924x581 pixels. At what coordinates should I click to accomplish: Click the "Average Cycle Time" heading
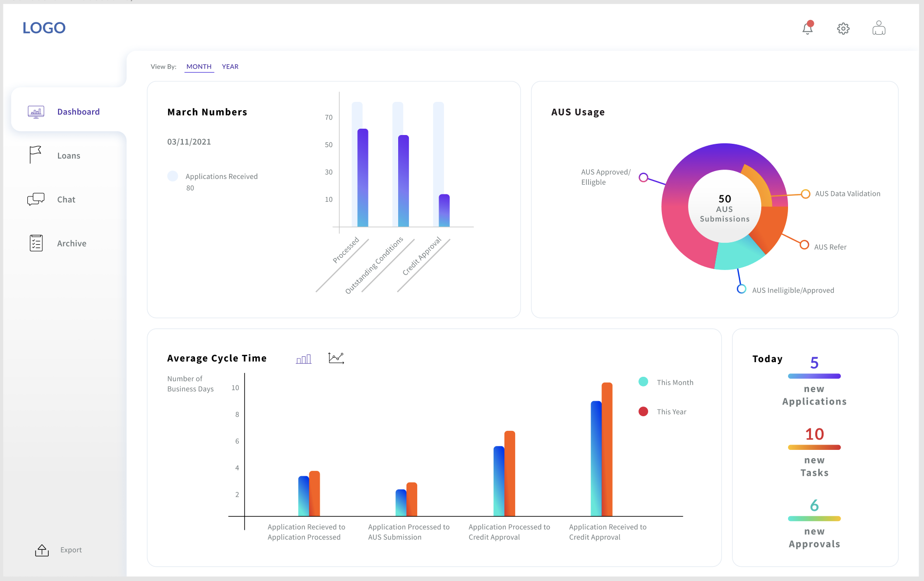point(217,358)
